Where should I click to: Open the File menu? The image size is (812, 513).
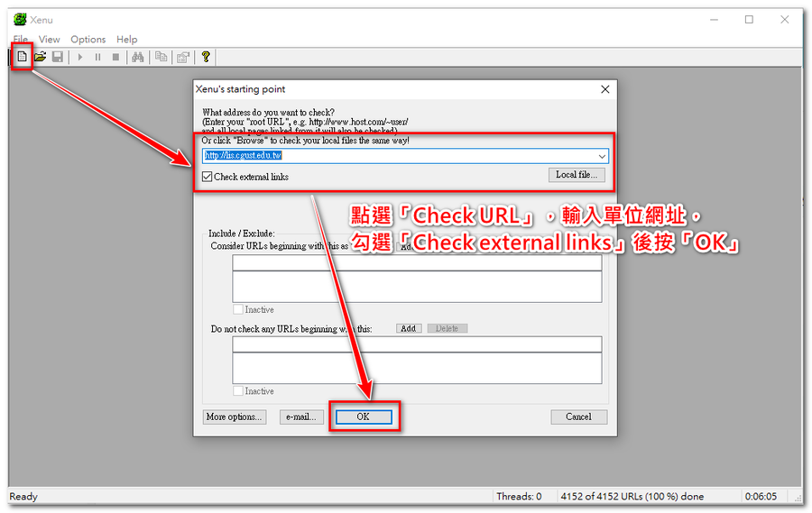coord(21,40)
